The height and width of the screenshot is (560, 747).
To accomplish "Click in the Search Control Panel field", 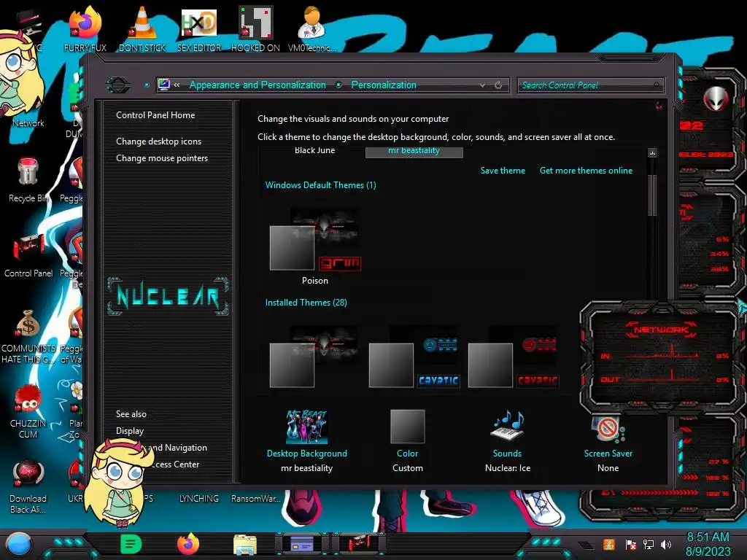I will click(x=591, y=85).
